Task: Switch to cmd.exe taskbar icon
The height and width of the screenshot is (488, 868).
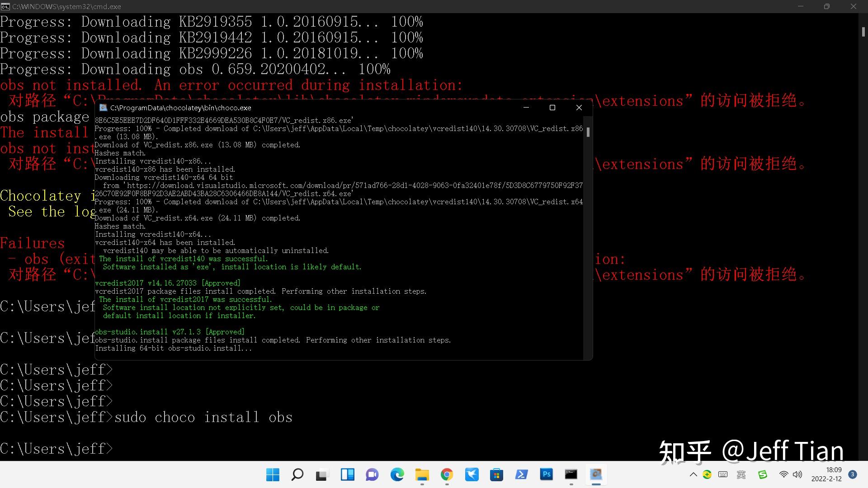Action: (571, 474)
